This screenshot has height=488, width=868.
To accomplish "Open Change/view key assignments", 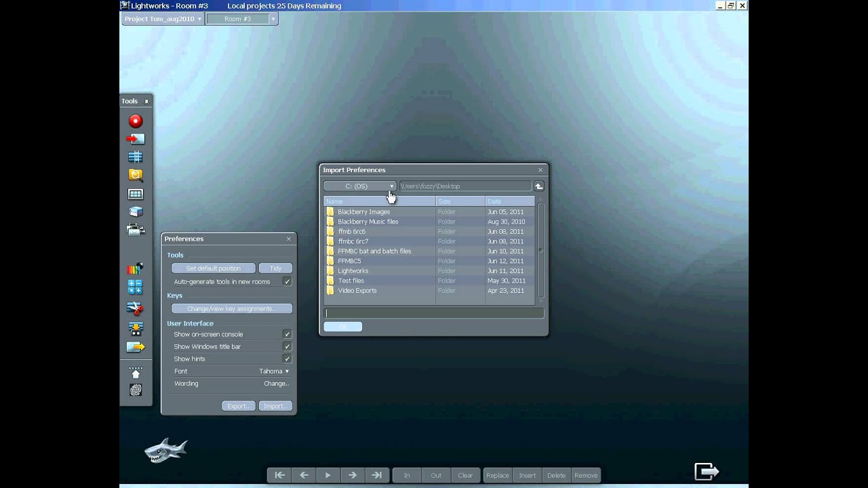I will coord(232,308).
